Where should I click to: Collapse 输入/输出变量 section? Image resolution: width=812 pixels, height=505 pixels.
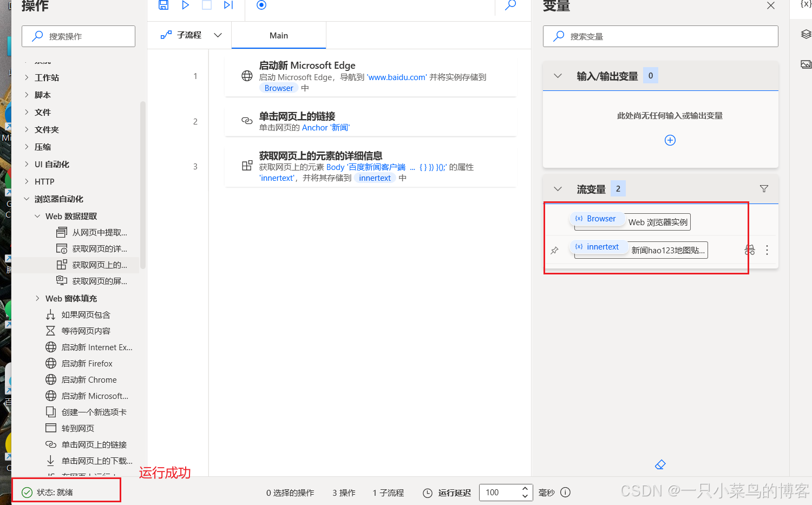click(558, 76)
